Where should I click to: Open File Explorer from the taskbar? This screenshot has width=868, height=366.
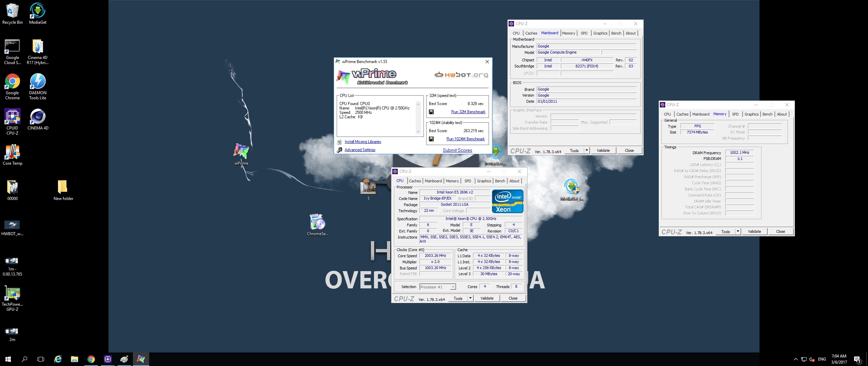pos(75,359)
